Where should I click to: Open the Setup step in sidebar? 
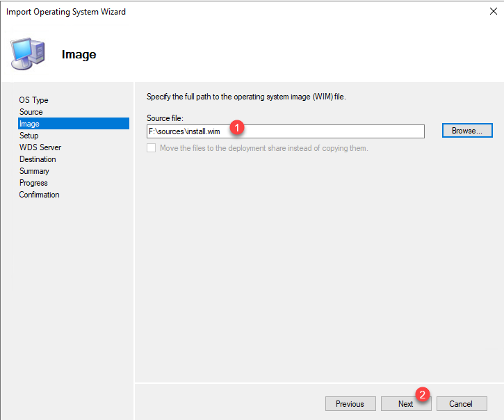click(x=29, y=136)
